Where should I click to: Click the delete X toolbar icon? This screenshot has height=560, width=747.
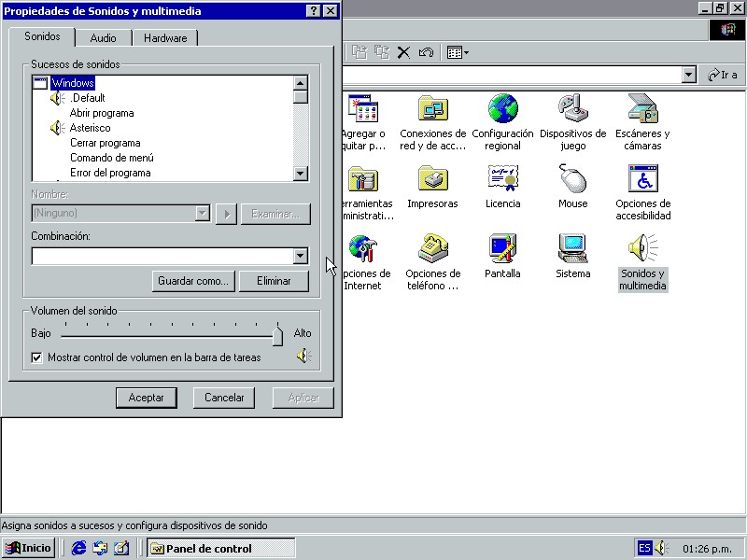click(x=403, y=52)
